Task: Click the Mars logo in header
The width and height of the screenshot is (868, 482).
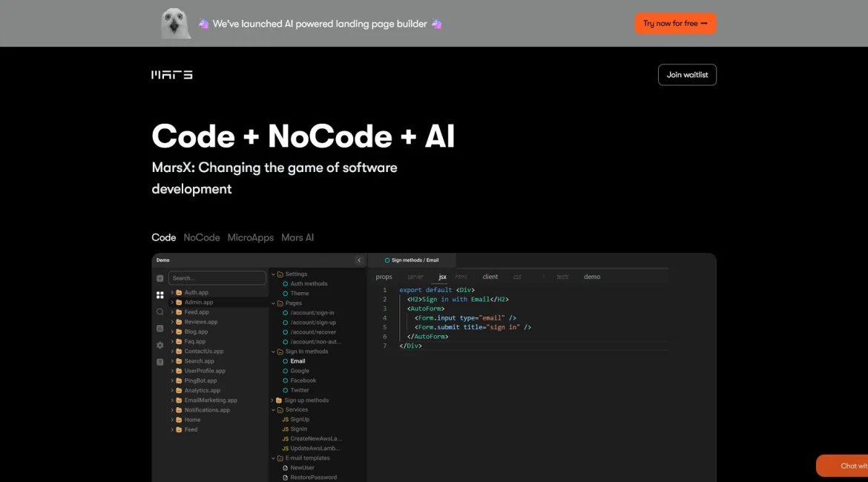Action: (x=172, y=75)
